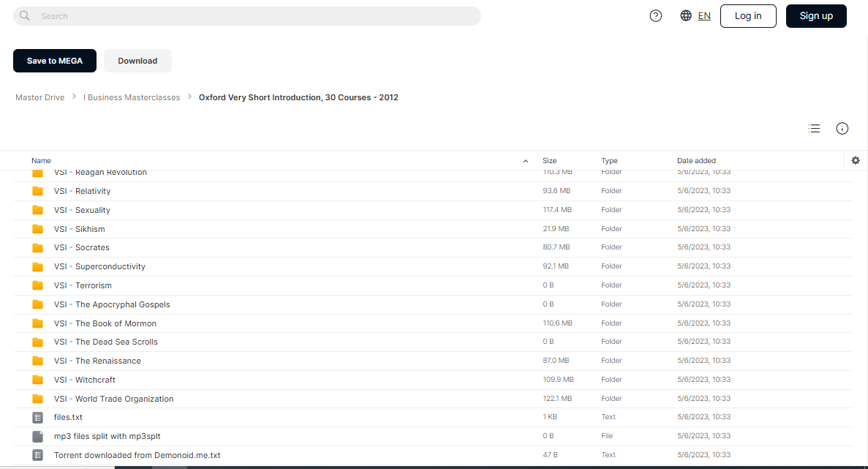Click text file icon for files.txt

pos(37,418)
